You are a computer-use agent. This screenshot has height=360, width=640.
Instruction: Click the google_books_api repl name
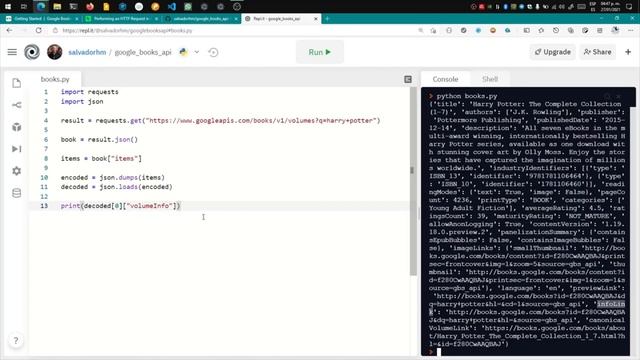[143, 52]
